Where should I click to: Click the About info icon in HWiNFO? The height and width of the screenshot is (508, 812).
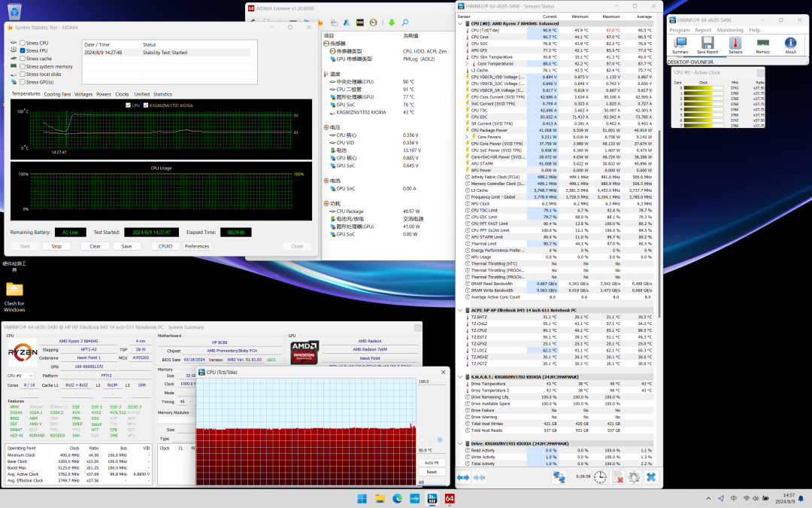pos(790,44)
